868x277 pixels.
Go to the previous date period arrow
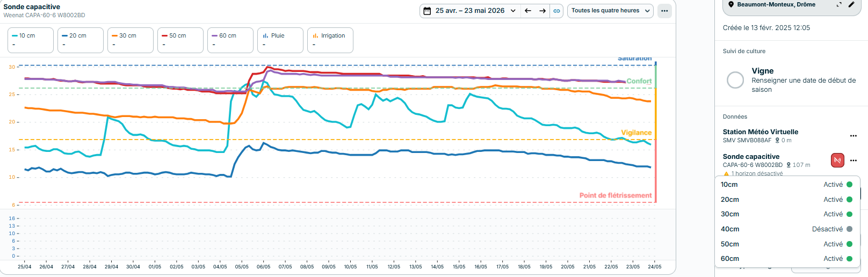528,11
